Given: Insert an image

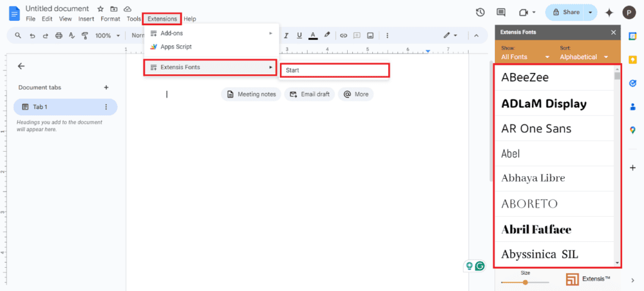Looking at the screenshot, I should 370,35.
